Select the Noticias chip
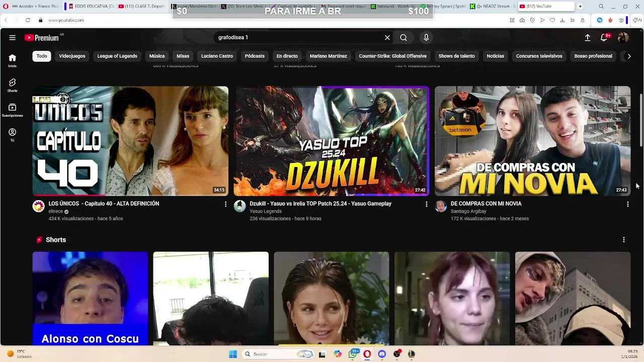Viewport: 644px width, 362px height. pyautogui.click(x=496, y=56)
